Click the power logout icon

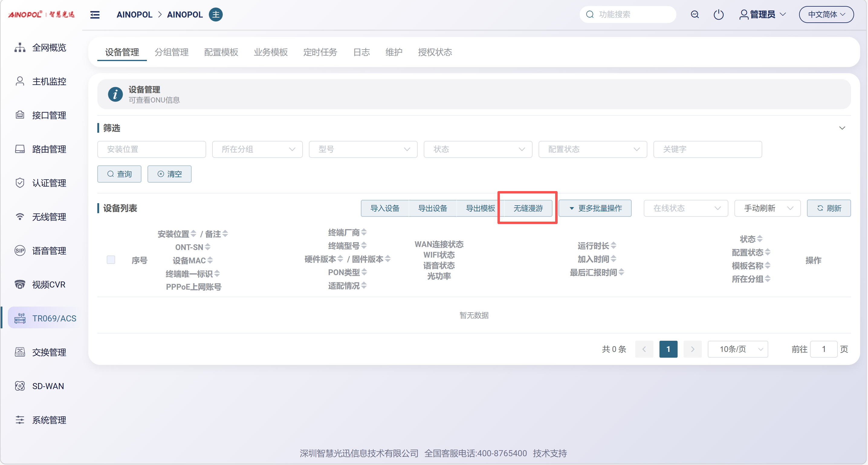[x=718, y=15]
